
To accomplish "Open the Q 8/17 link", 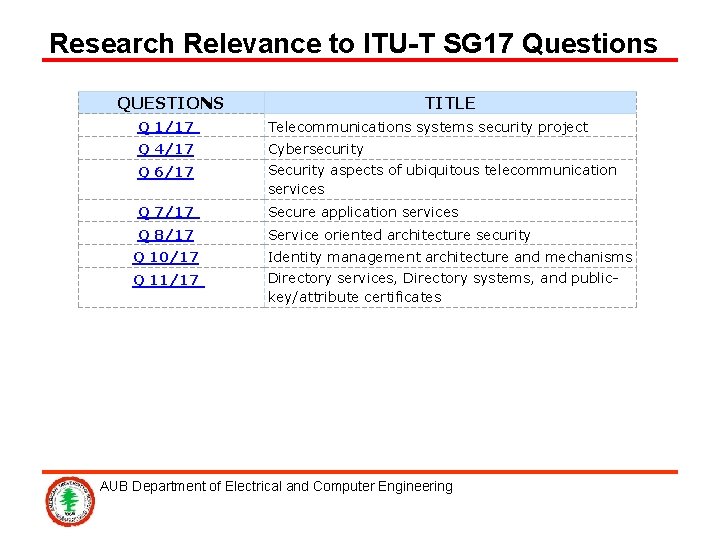I will (x=166, y=235).
